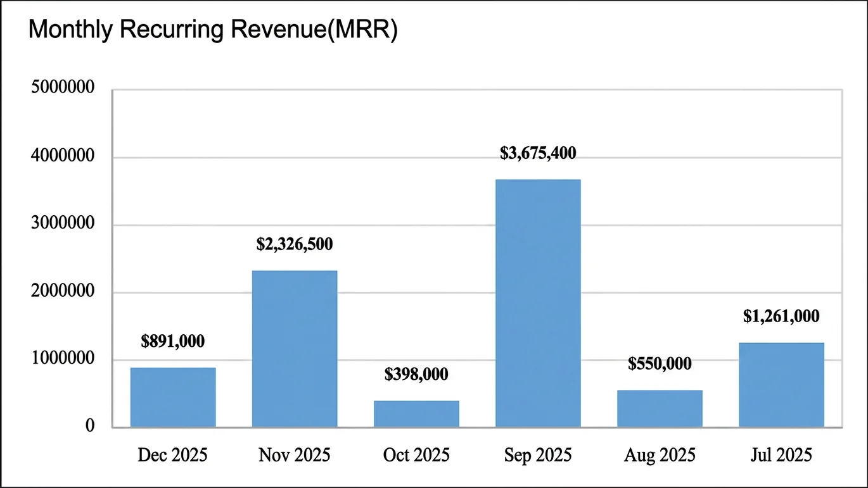Click the Monthly Recurring Revenue(MRR) chart title

click(213, 31)
